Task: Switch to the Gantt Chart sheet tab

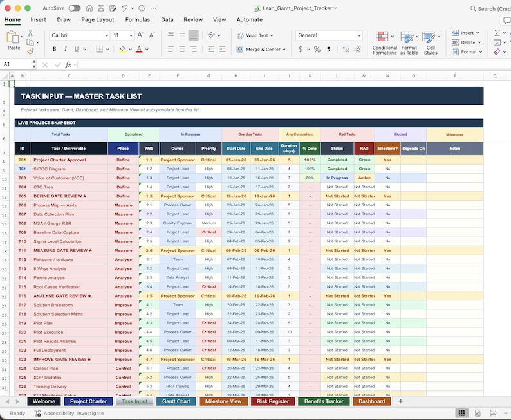Action: point(176,401)
